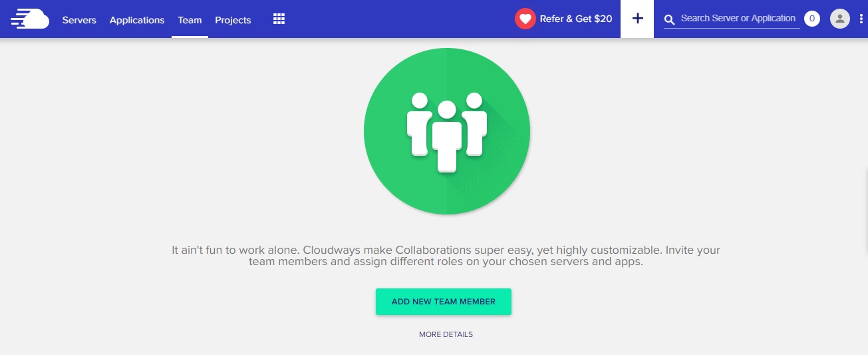Focus the Search Server or Application field
This screenshot has width=868, height=355.
(x=738, y=19)
